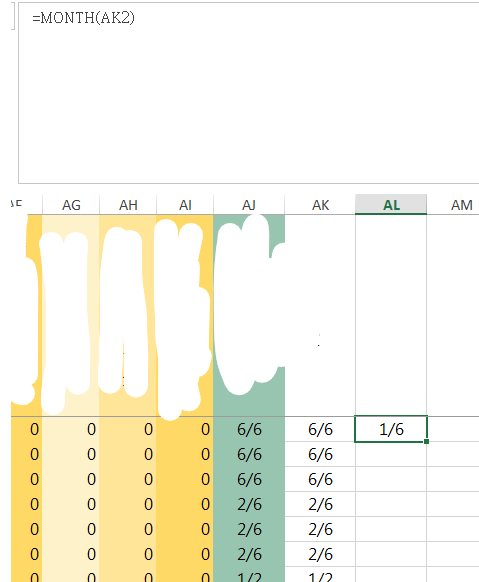Select cell AK2 containing 6/6
479x582 pixels.
(x=320, y=429)
